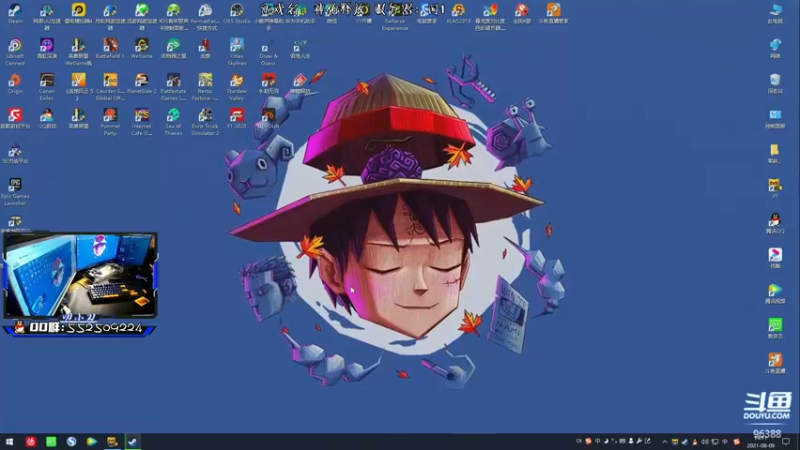
Task: Launch PlanetSide 2 from the desktop
Action: (x=142, y=84)
